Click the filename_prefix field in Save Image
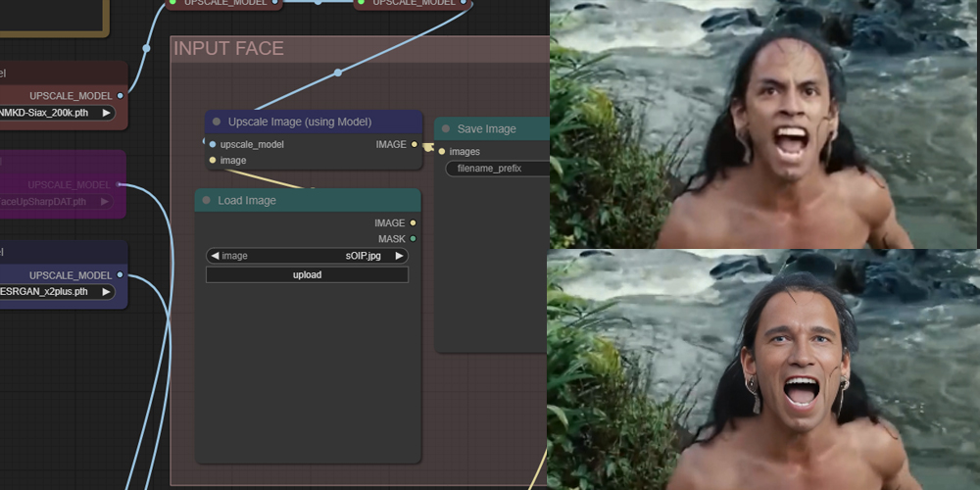 coord(498,169)
